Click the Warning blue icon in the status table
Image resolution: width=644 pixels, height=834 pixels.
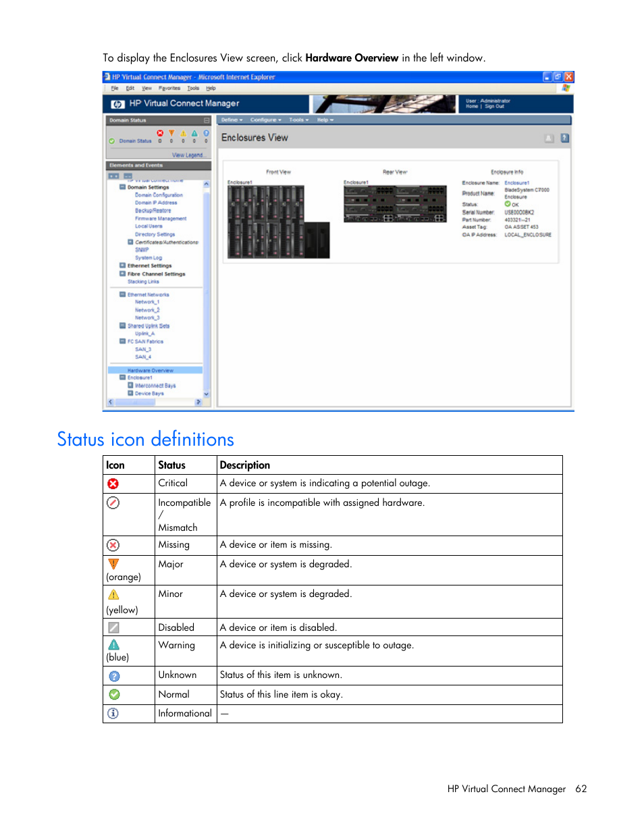point(114,644)
